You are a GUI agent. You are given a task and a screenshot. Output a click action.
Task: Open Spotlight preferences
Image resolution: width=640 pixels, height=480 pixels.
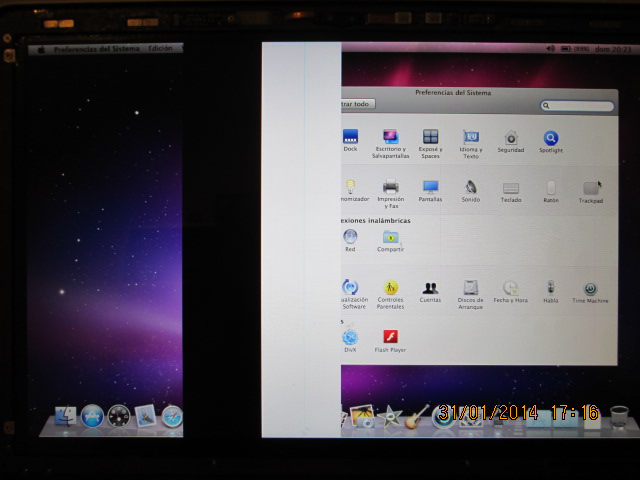pyautogui.click(x=551, y=138)
